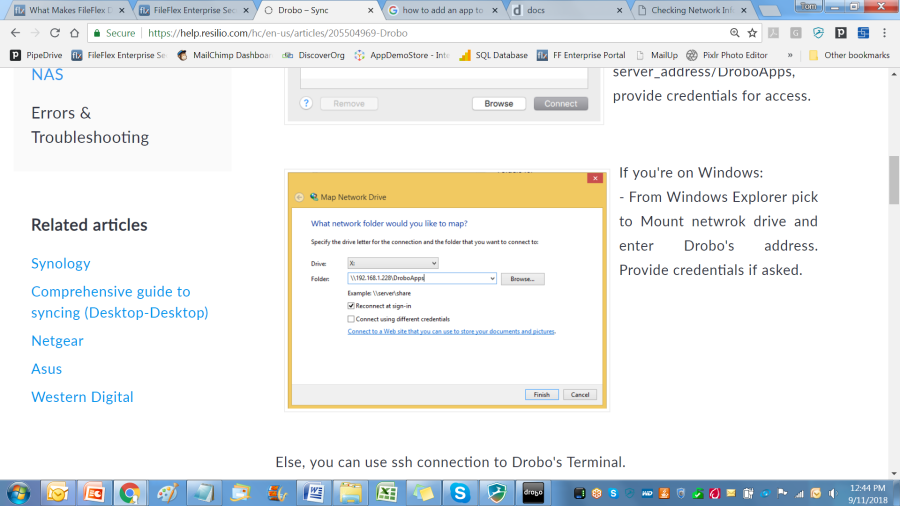Click the scrollbar down arrow
Image resolution: width=900 pixels, height=506 pixels.
click(x=894, y=474)
